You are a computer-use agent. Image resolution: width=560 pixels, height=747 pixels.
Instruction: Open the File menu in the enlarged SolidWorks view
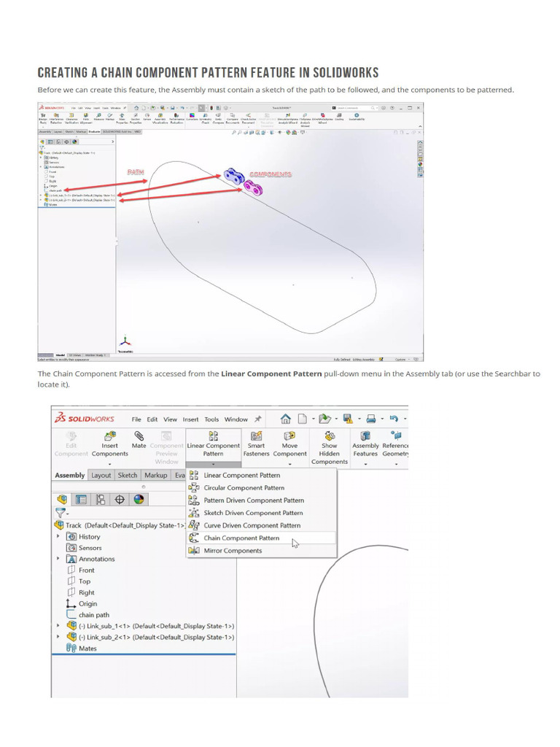[x=136, y=419]
